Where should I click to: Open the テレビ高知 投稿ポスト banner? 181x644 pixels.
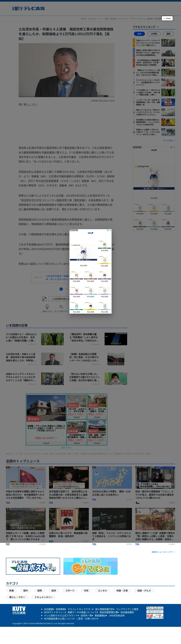[x=33, y=566]
